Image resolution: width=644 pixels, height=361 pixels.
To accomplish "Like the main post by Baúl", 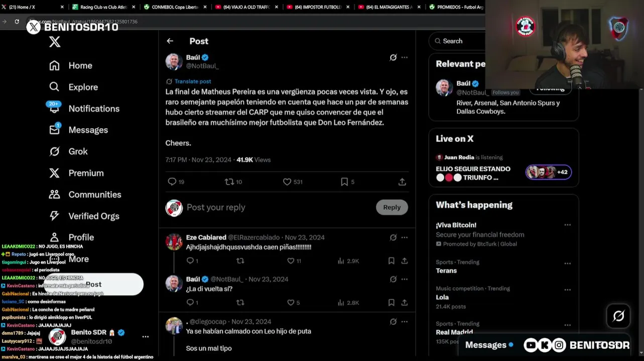I will click(287, 182).
